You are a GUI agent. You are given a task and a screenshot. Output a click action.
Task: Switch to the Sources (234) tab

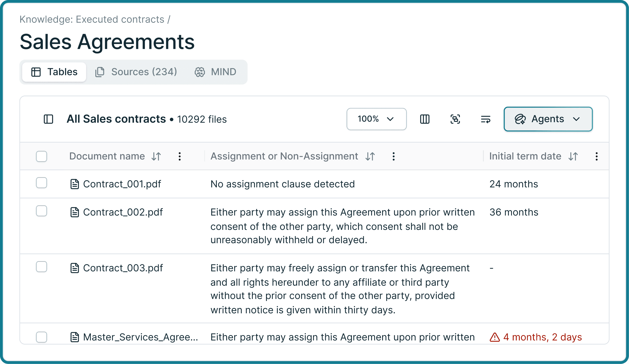[136, 72]
